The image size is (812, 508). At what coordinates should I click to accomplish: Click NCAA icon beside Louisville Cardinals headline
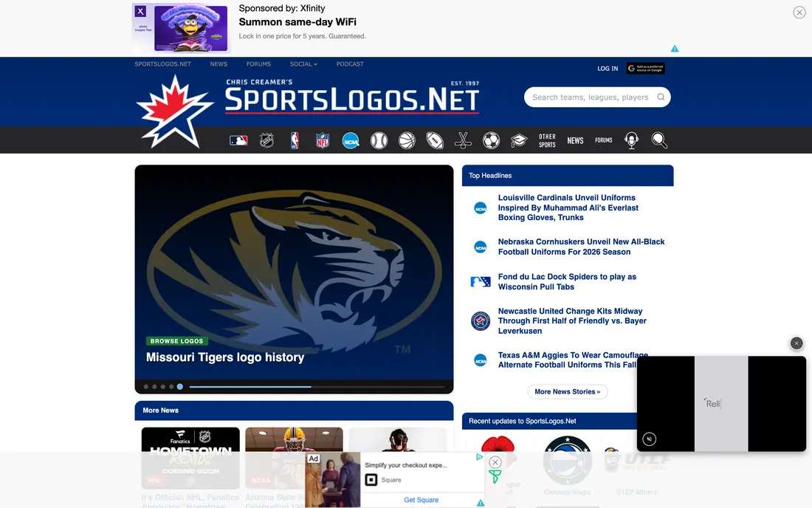click(x=481, y=208)
